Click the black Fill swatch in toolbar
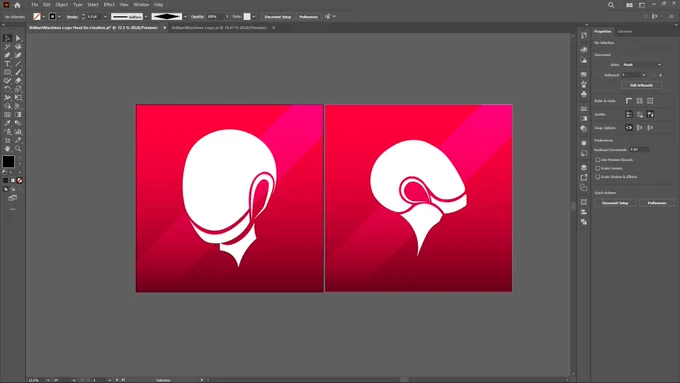The height and width of the screenshot is (383, 680). (8, 161)
